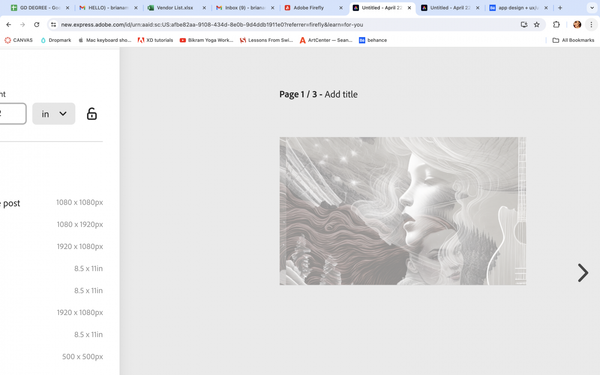Image resolution: width=600 pixels, height=375 pixels.
Task: Open the units dropdown showing 'in'
Action: click(x=54, y=114)
